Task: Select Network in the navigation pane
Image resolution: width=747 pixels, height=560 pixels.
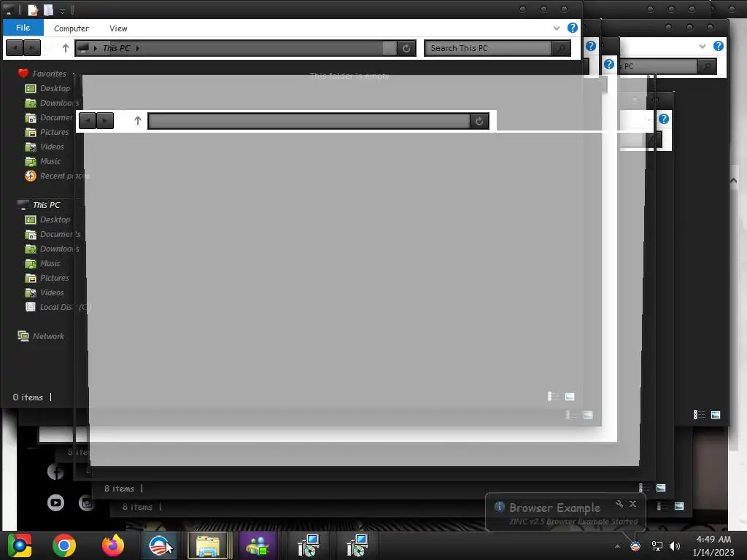Action: pyautogui.click(x=41, y=336)
